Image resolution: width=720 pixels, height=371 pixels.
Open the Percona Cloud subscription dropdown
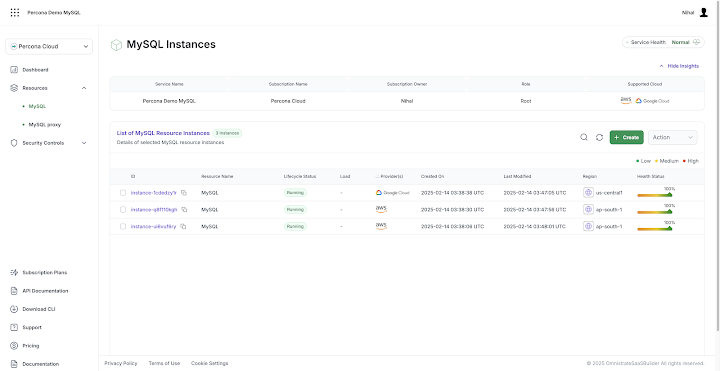coord(49,46)
